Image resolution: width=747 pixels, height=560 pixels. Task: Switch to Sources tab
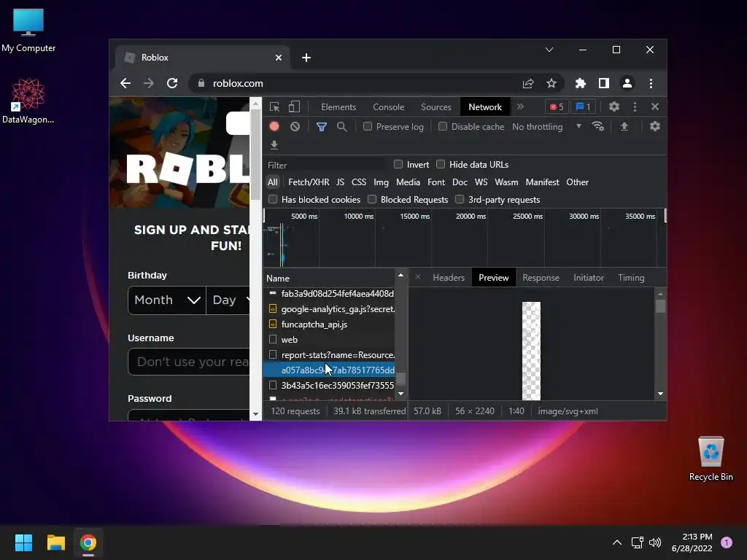coord(436,106)
